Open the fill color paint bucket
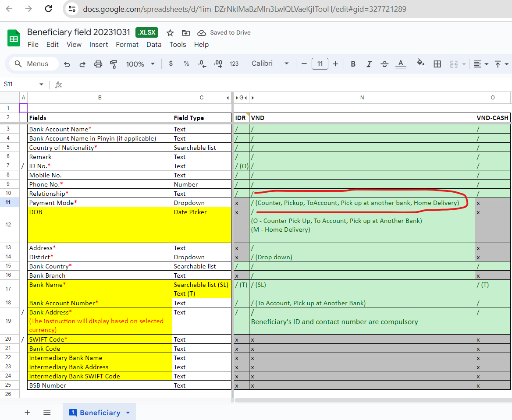Image resolution: width=512 pixels, height=420 pixels. (x=420, y=64)
